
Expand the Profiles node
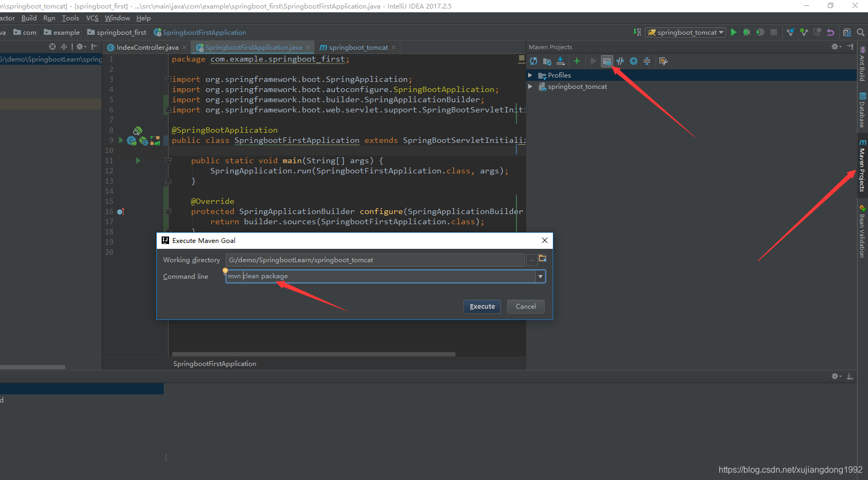coord(530,75)
